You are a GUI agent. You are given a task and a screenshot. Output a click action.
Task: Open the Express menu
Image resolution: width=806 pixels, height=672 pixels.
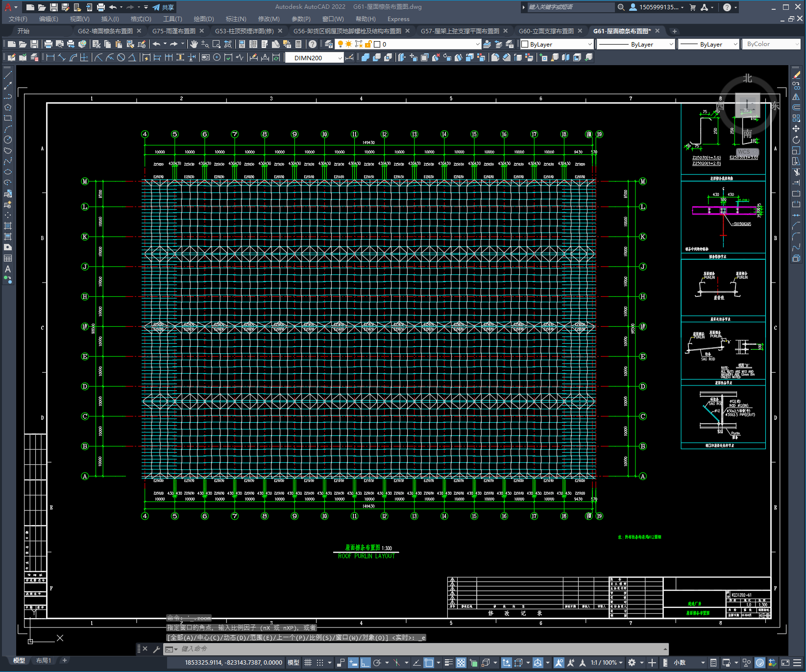[x=398, y=19]
